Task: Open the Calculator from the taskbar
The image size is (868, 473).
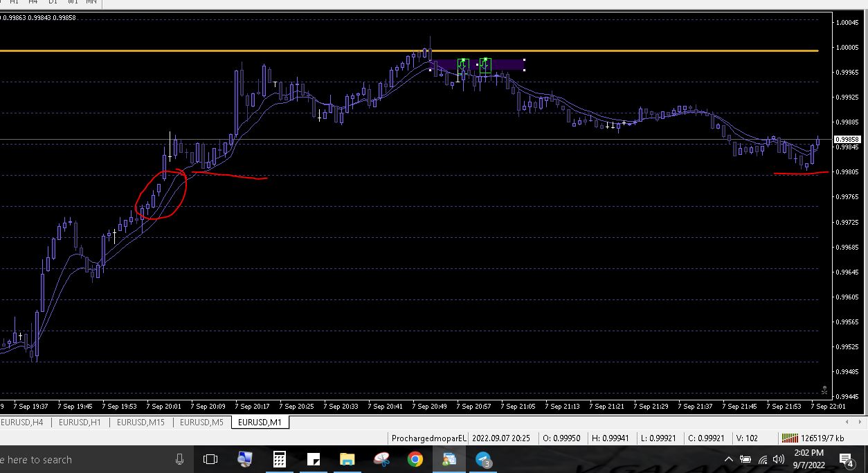Action: pos(279,459)
